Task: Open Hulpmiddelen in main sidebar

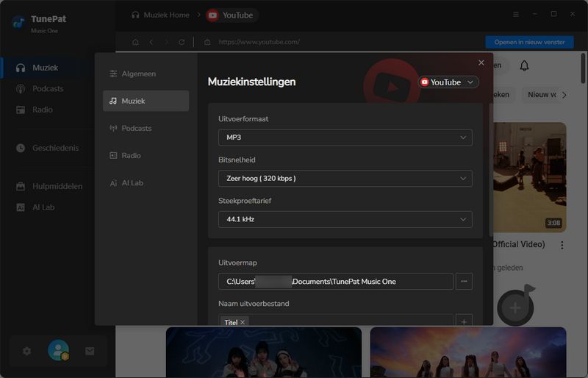Action: pos(48,186)
